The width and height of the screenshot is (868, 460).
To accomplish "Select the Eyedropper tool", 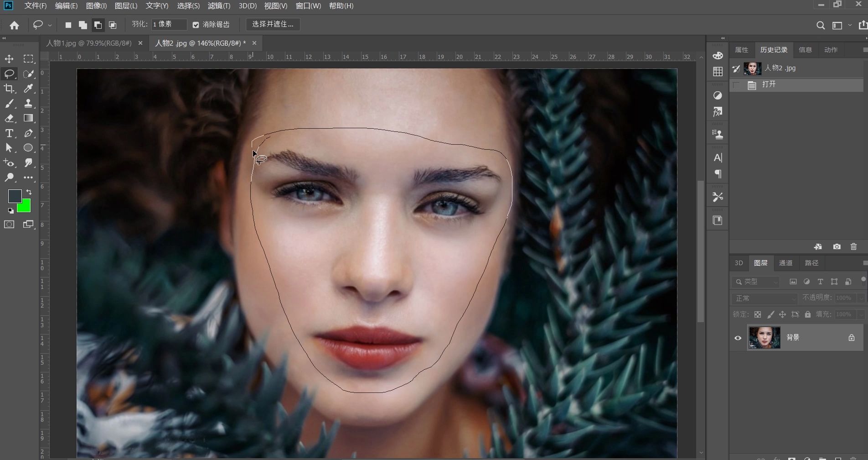I will click(x=28, y=89).
